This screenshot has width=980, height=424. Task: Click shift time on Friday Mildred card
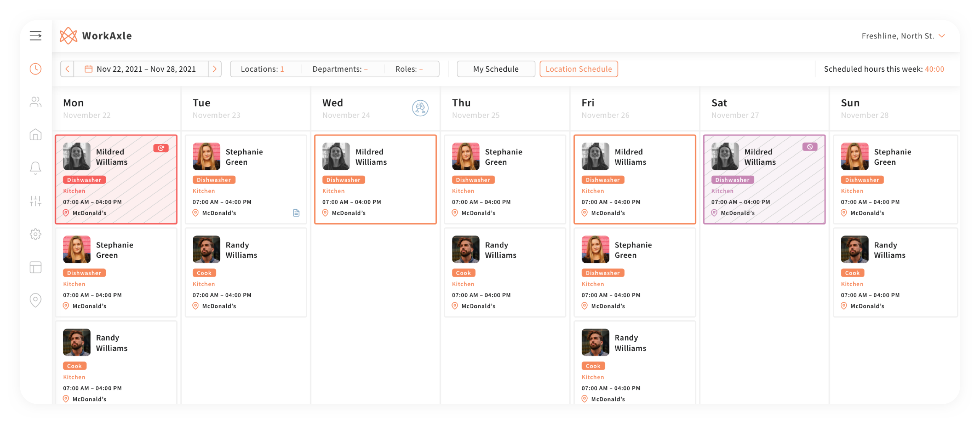click(611, 202)
